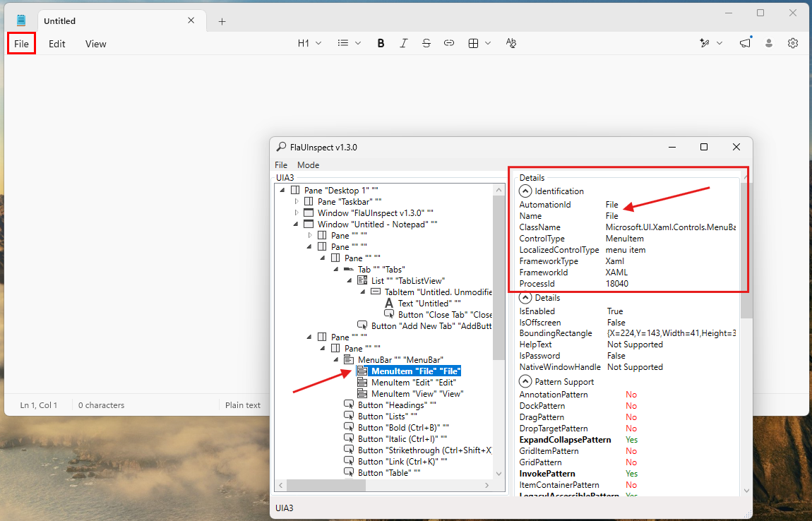Click the clear formatting icon in Notepad
Image resolution: width=812 pixels, height=521 pixels.
point(511,43)
